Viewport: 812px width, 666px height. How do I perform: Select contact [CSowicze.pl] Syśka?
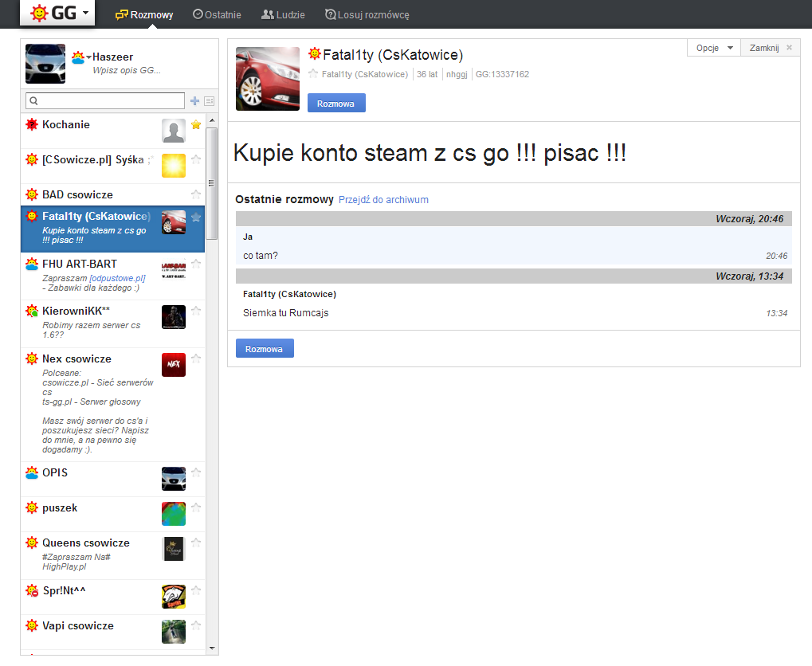113,166
